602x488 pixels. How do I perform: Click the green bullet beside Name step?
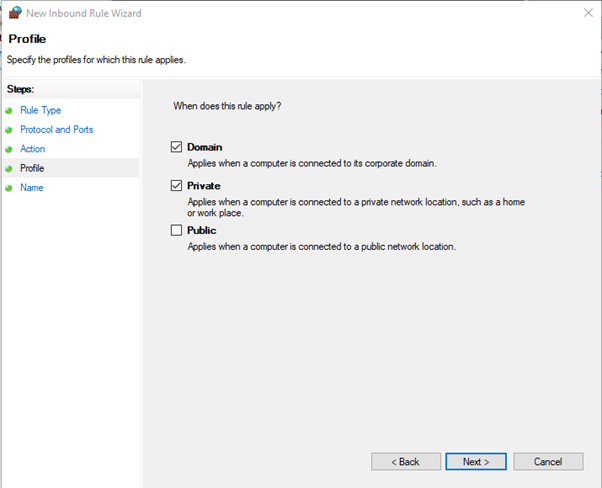(x=9, y=188)
